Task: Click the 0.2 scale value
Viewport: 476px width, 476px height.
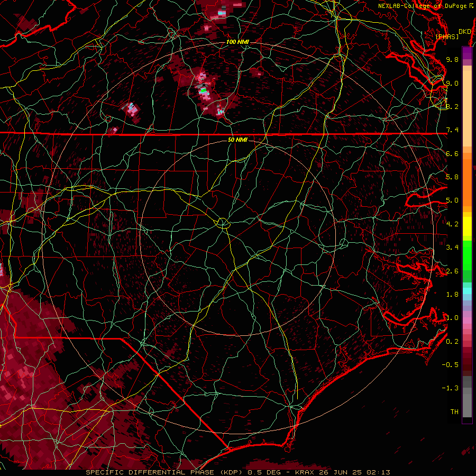Action: [452, 342]
